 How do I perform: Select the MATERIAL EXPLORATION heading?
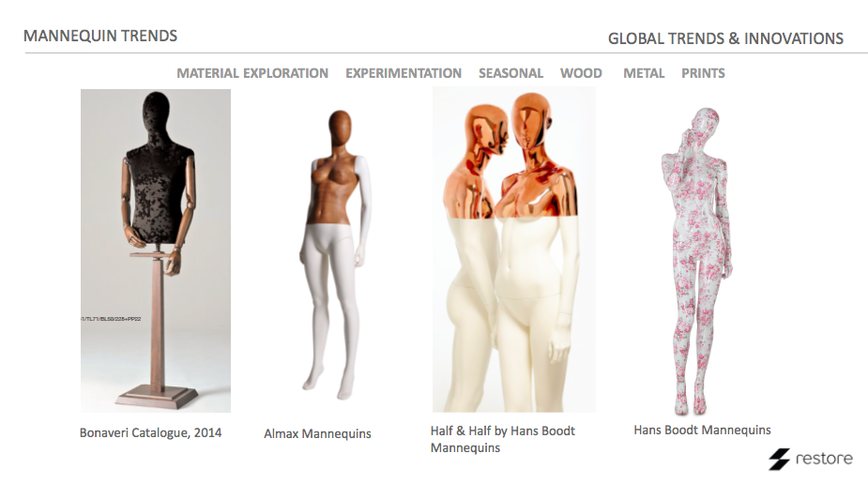[252, 73]
